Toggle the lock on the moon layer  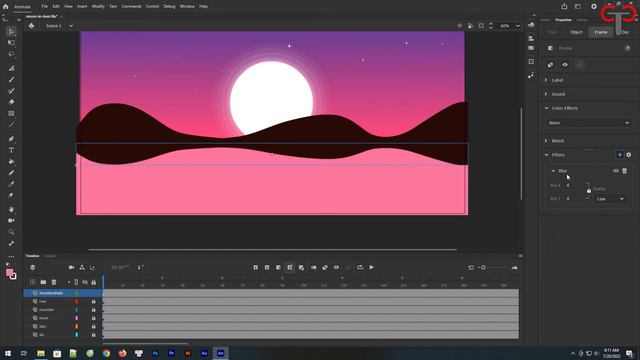93,318
